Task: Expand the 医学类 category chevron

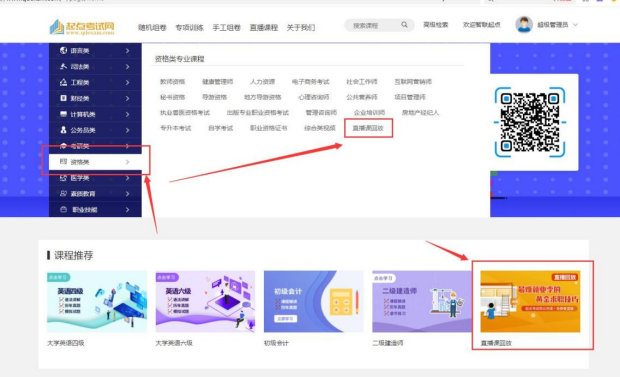Action: click(x=127, y=178)
